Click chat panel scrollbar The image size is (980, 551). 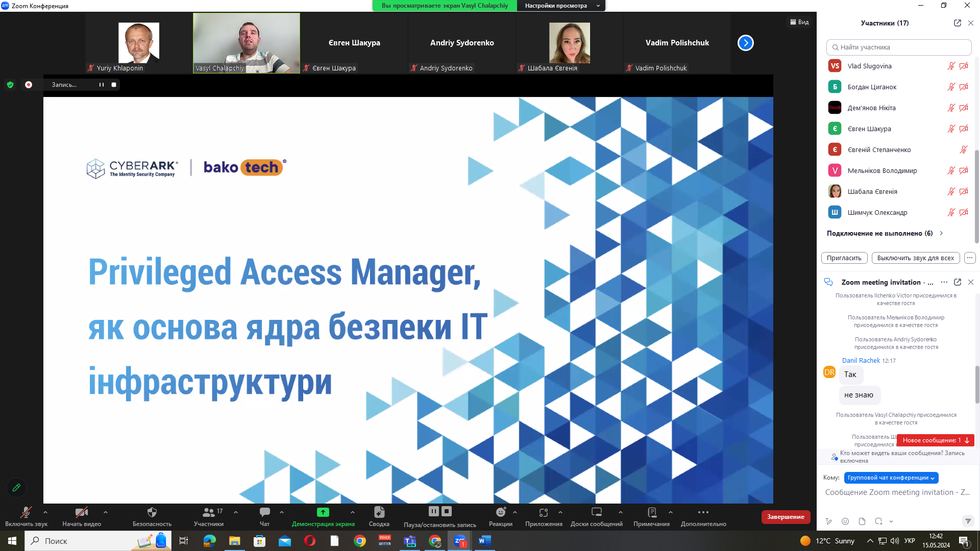click(977, 384)
